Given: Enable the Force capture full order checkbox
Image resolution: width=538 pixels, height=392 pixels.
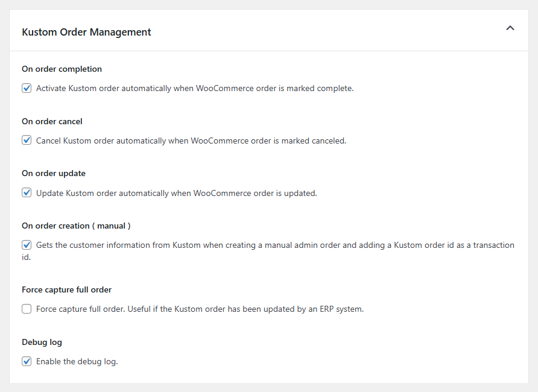Looking at the screenshot, I should pos(27,309).
